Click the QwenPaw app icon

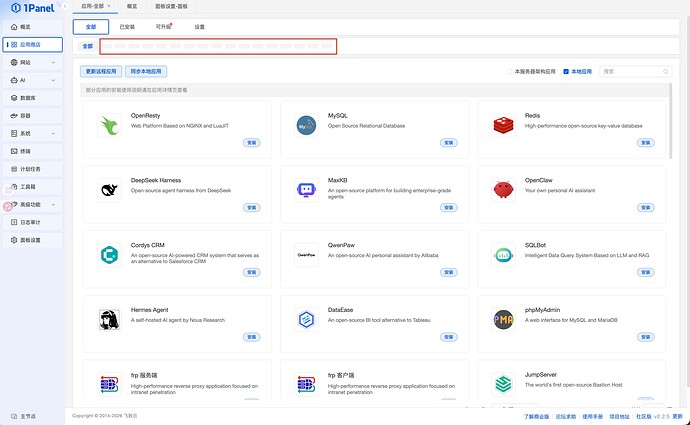306,255
